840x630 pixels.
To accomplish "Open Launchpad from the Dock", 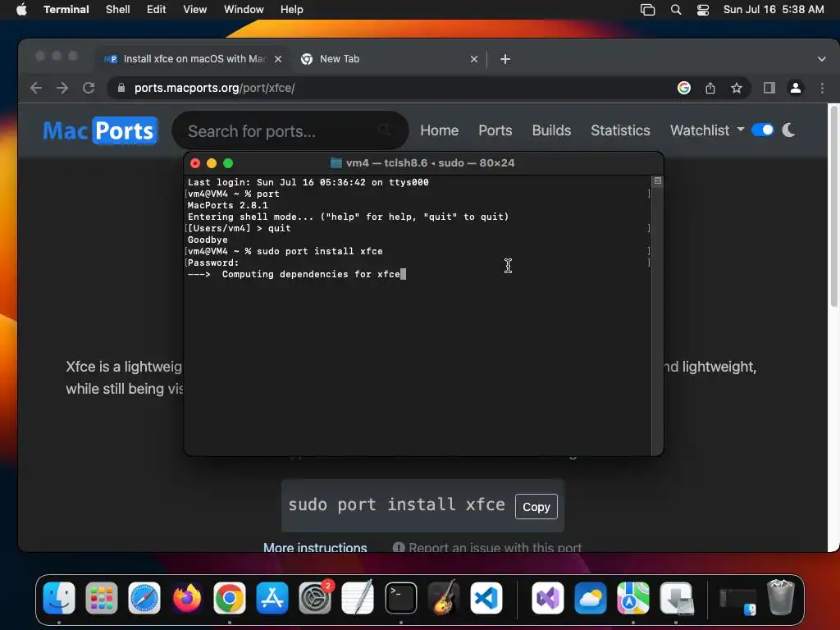I will (101, 598).
